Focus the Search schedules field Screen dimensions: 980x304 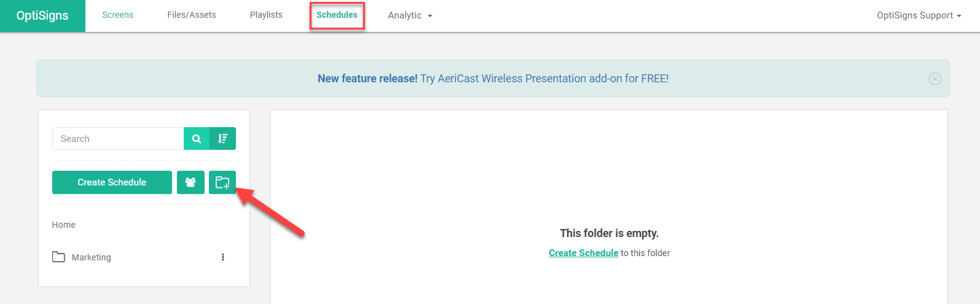click(x=118, y=139)
